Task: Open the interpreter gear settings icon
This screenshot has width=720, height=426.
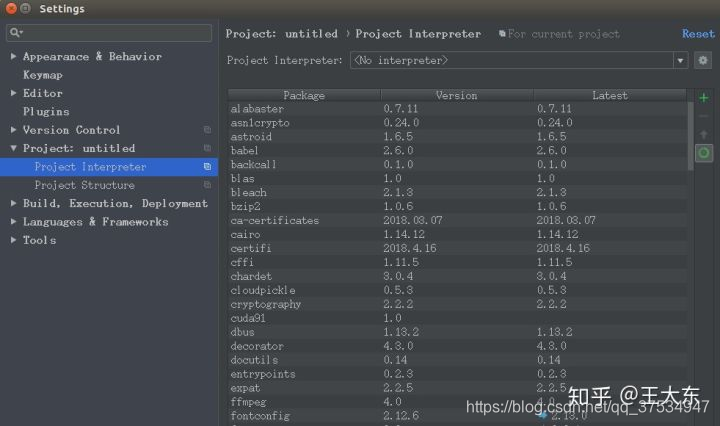Action: click(703, 60)
